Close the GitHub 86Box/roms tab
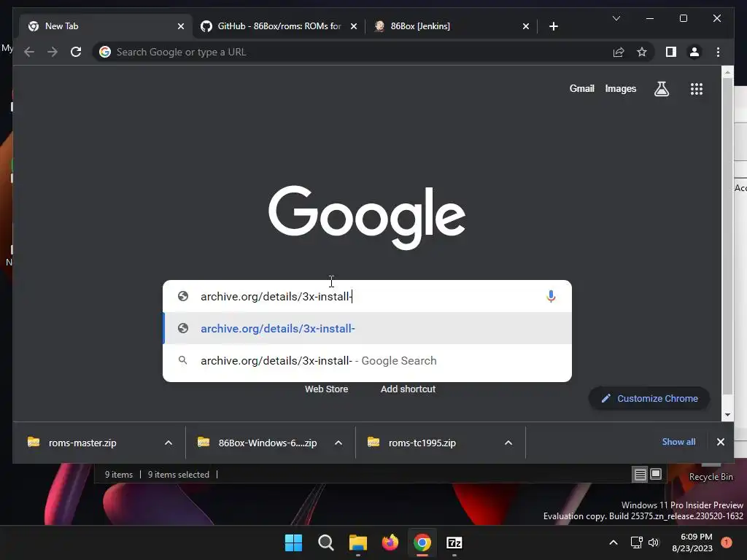Screen dimensions: 747x560 [x=354, y=26]
